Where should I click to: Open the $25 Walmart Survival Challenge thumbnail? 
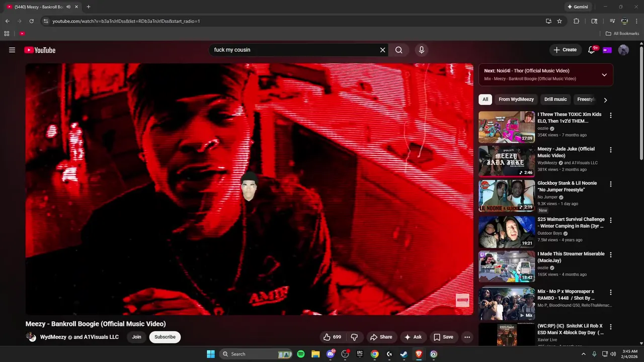click(x=507, y=232)
